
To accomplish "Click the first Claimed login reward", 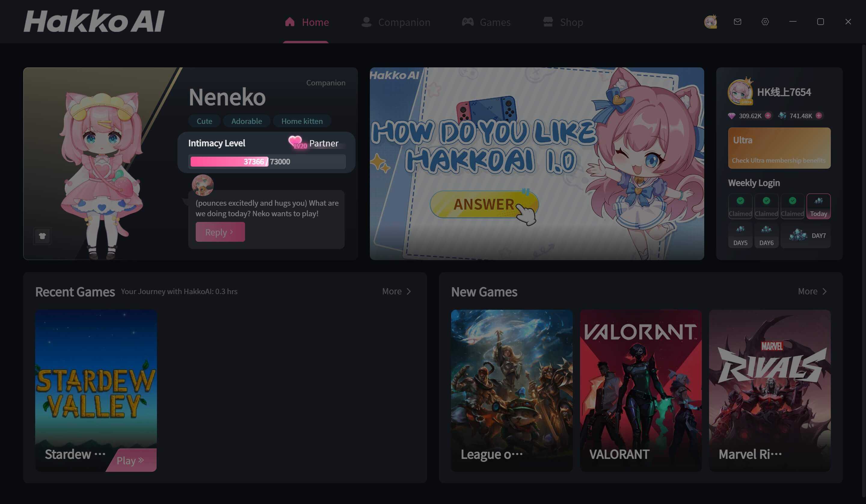I will coord(740,206).
